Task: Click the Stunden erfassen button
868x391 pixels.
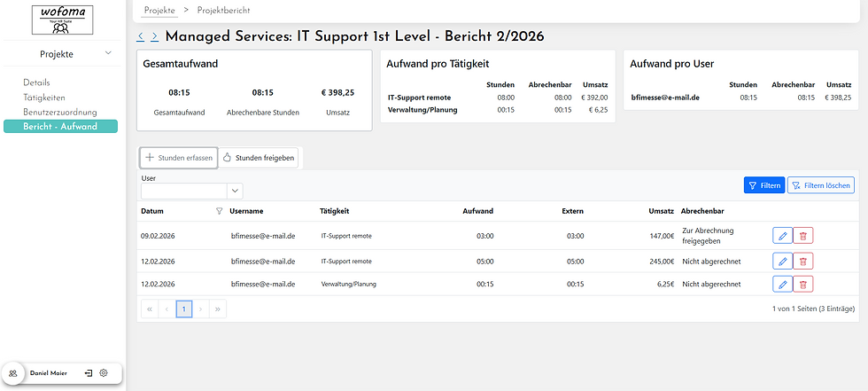Action: pyautogui.click(x=178, y=157)
